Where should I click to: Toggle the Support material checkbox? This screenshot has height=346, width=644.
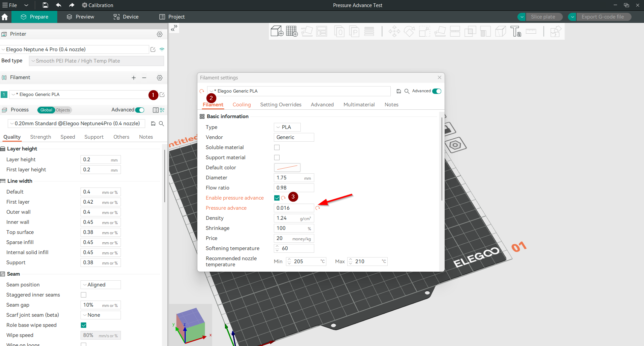[277, 158]
